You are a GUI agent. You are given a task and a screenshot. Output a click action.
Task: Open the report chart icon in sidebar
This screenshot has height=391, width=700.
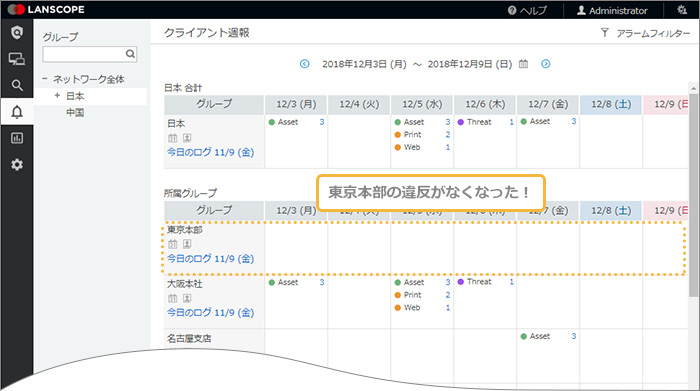pyautogui.click(x=17, y=138)
